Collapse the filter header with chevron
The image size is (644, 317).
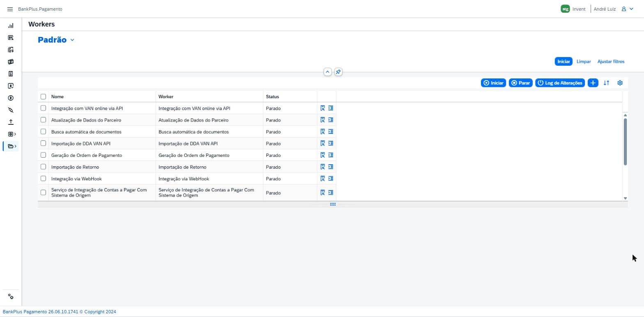pyautogui.click(x=327, y=72)
